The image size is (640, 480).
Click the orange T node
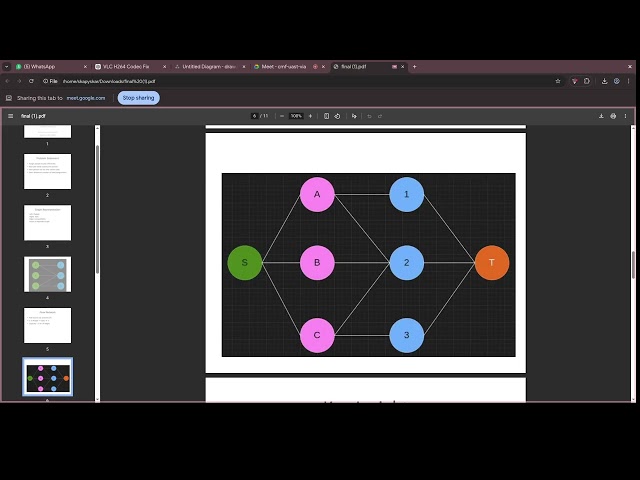tap(492, 262)
